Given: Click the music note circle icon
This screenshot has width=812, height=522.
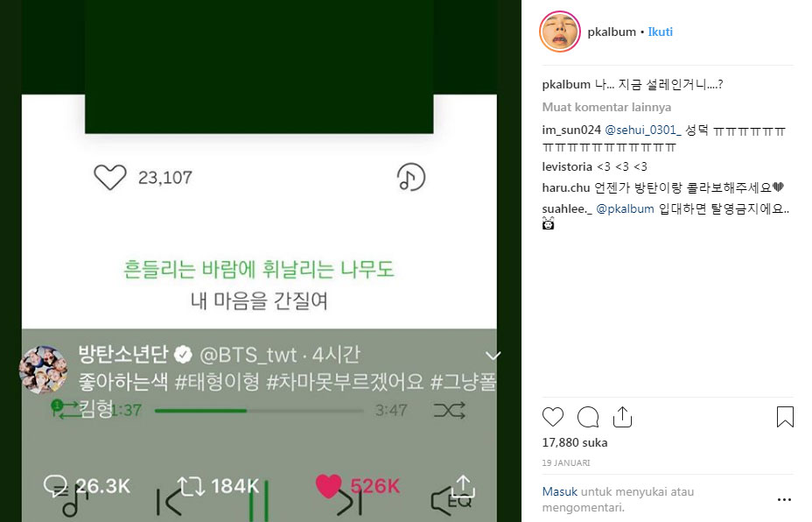Looking at the screenshot, I should [411, 177].
